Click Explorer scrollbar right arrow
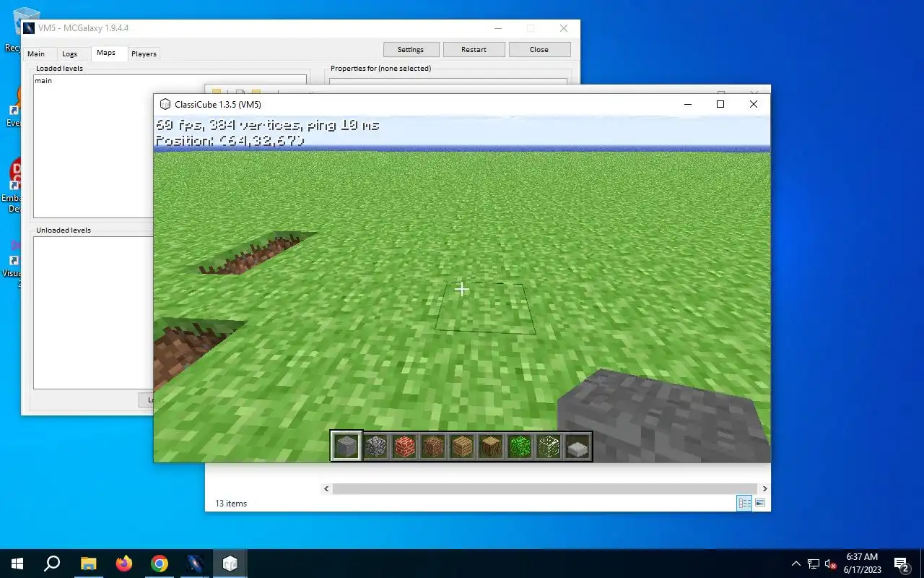Image resolution: width=924 pixels, height=578 pixels. 765,489
